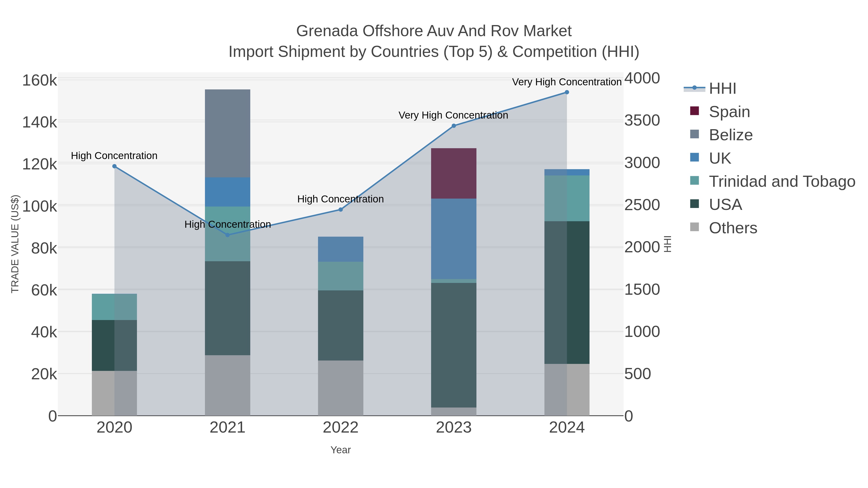The height and width of the screenshot is (488, 868).
Task: Toggle the USA legend entry
Action: 716,205
